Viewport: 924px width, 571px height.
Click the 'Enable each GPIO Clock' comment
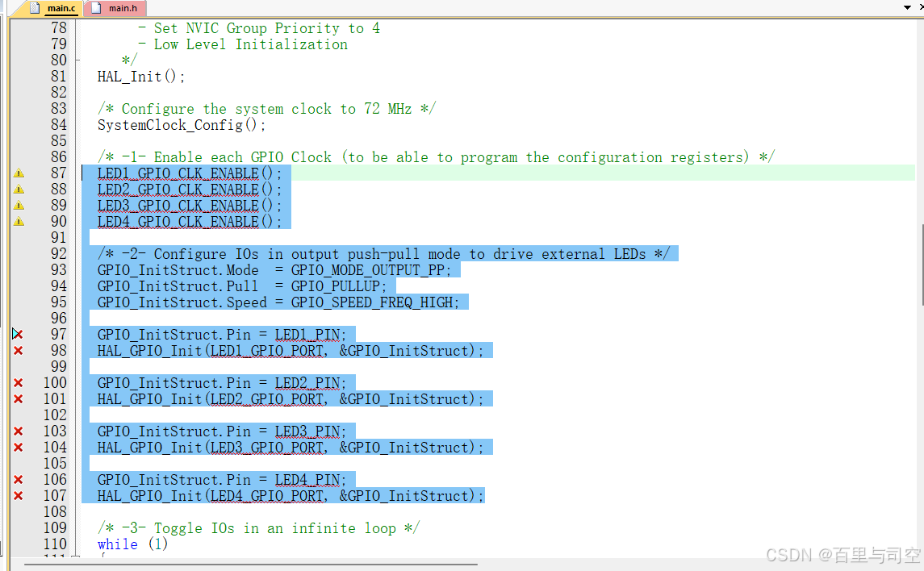point(436,157)
